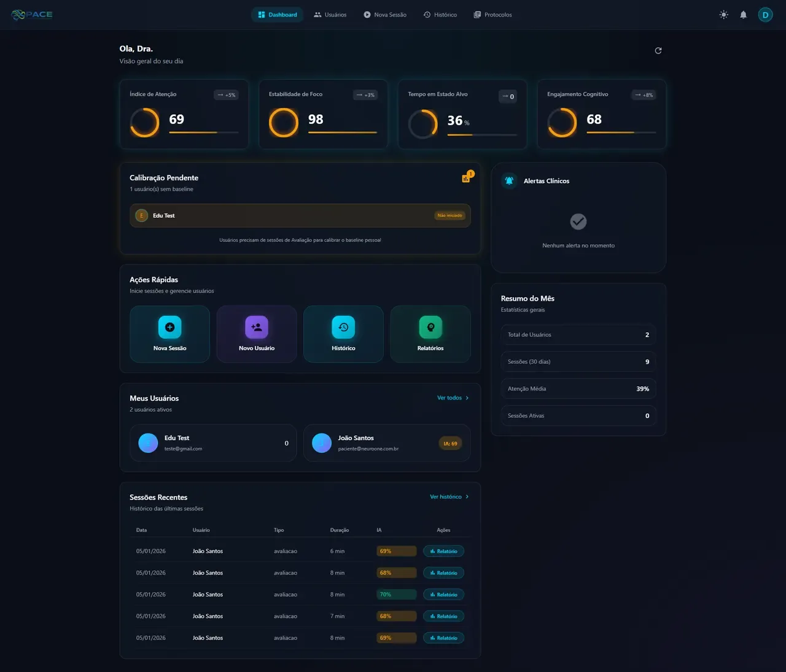This screenshot has height=672, width=786.
Task: Switch to the Dashboard tab
Action: [277, 15]
